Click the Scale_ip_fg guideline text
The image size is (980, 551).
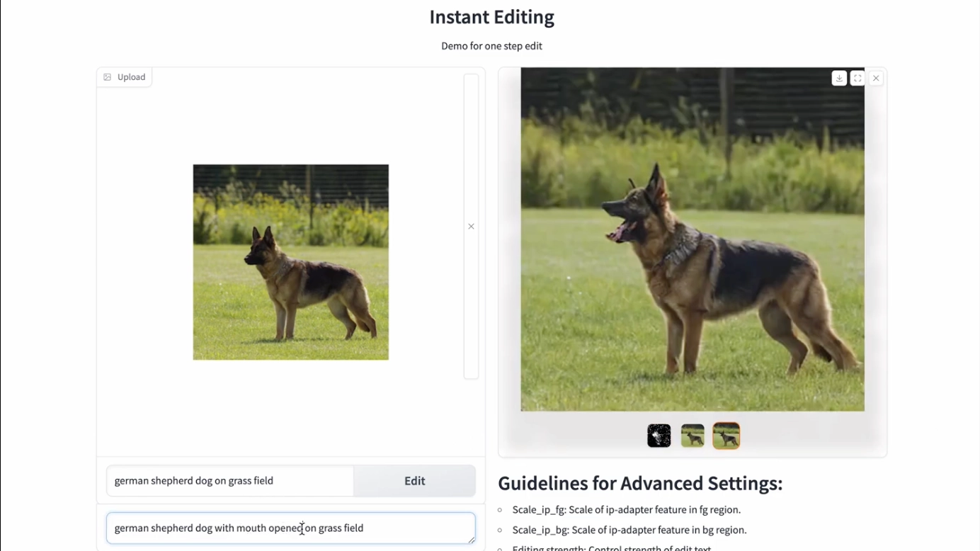(x=627, y=510)
